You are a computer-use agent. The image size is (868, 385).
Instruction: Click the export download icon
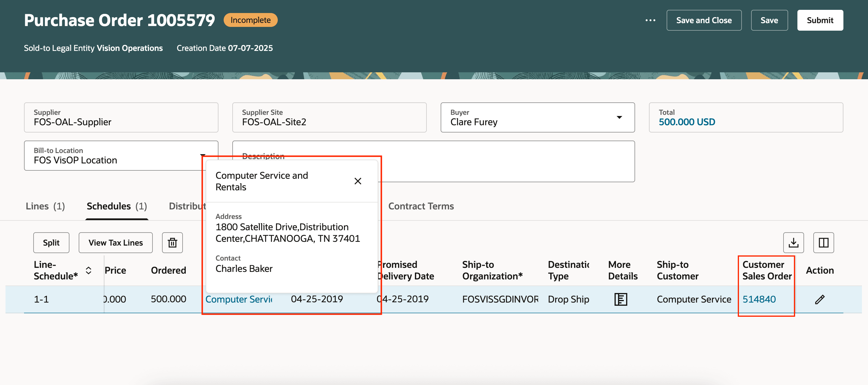click(793, 242)
